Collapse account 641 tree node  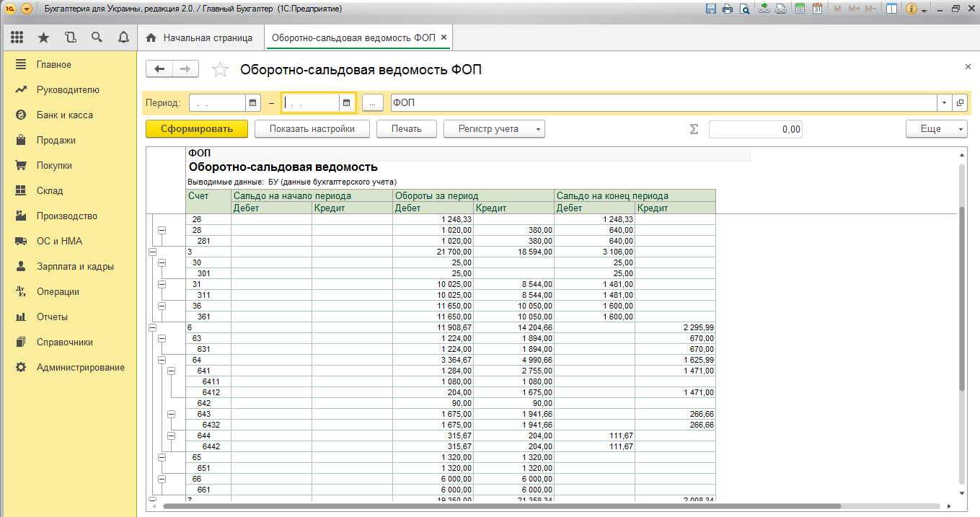[x=172, y=371]
